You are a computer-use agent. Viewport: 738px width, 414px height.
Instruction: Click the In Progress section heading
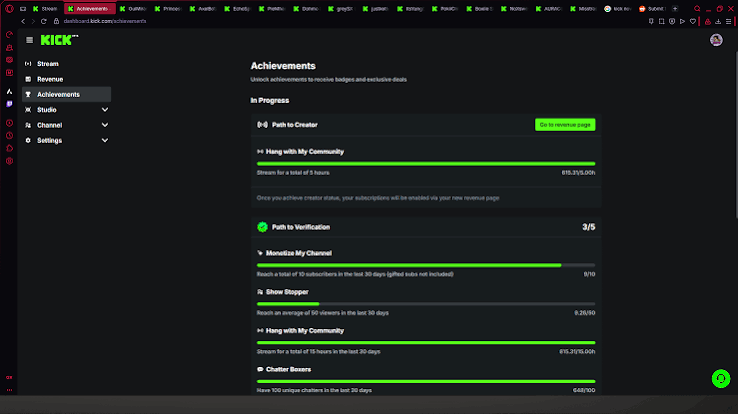[x=270, y=100]
